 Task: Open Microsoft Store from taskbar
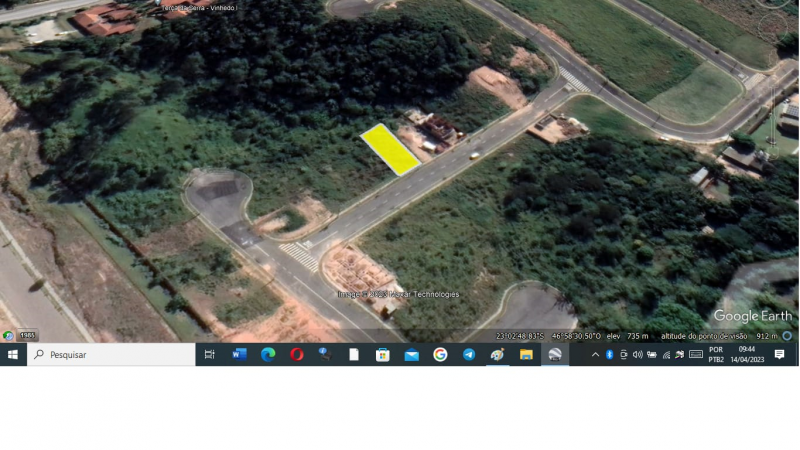[x=383, y=355]
